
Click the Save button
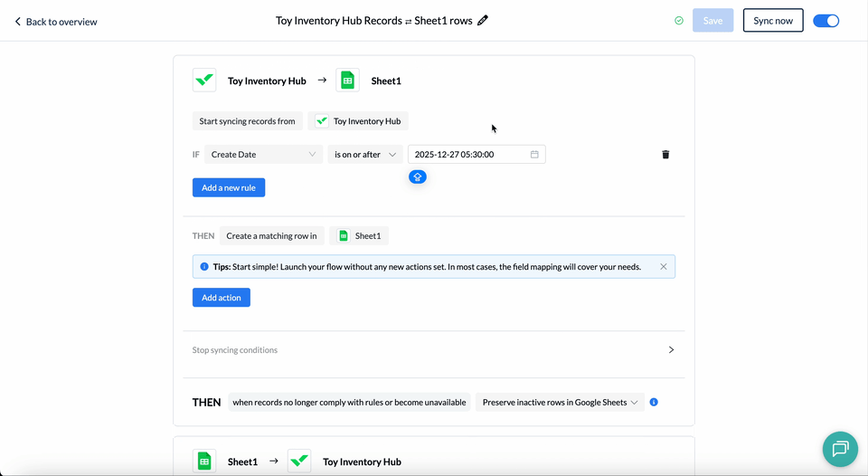(712, 20)
